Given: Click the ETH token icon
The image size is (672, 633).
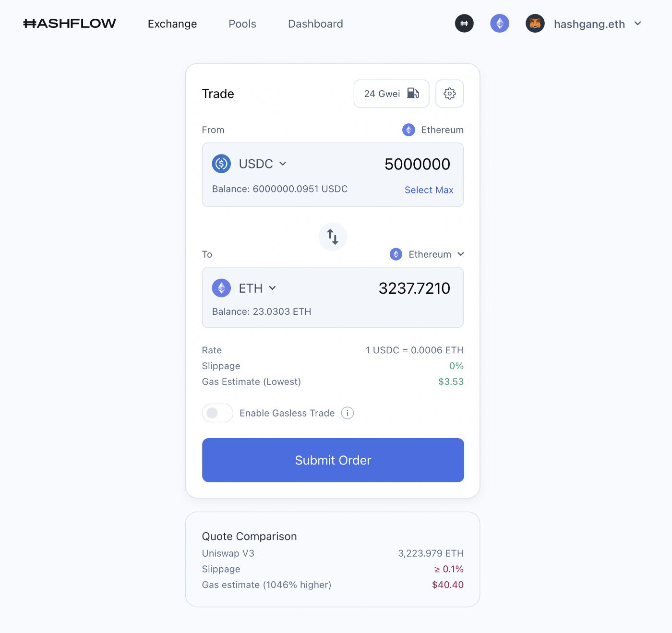Looking at the screenshot, I should pyautogui.click(x=221, y=288).
